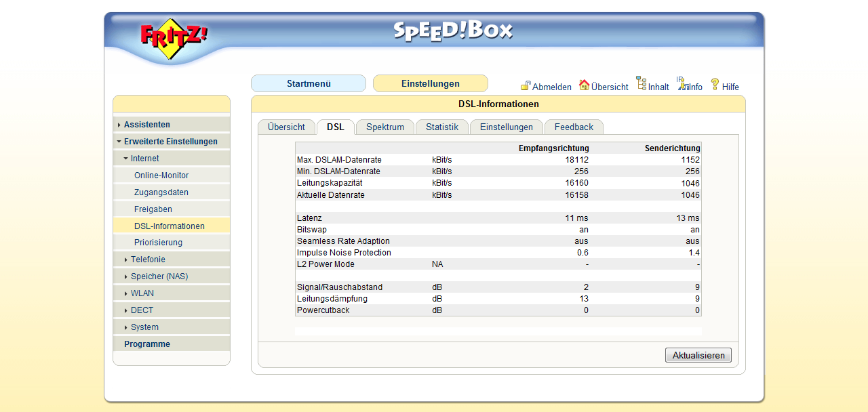The width and height of the screenshot is (868, 412).
Task: Select the Feedback tab
Action: (574, 127)
